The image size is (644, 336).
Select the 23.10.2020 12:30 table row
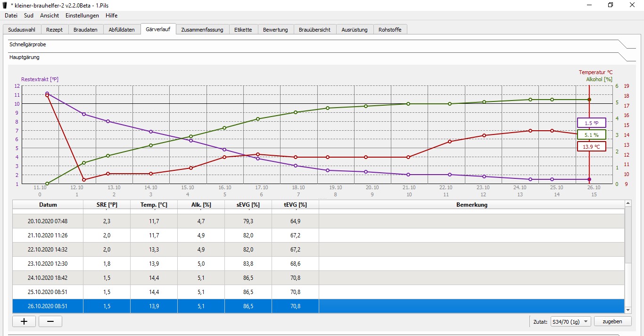coord(48,264)
